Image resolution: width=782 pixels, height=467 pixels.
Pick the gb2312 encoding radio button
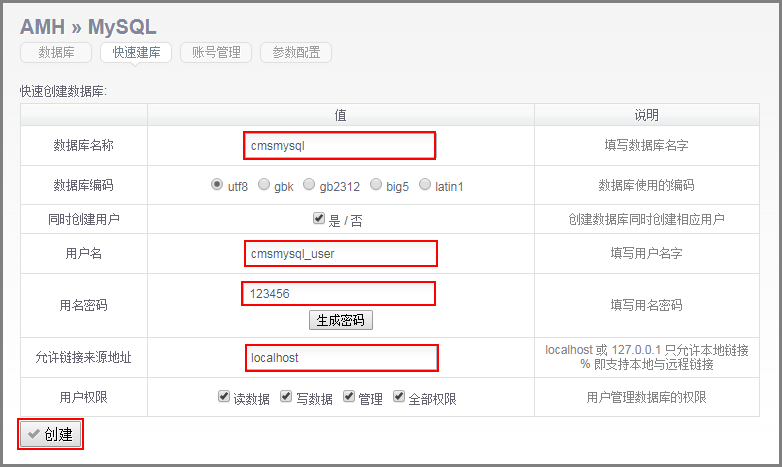point(309,185)
